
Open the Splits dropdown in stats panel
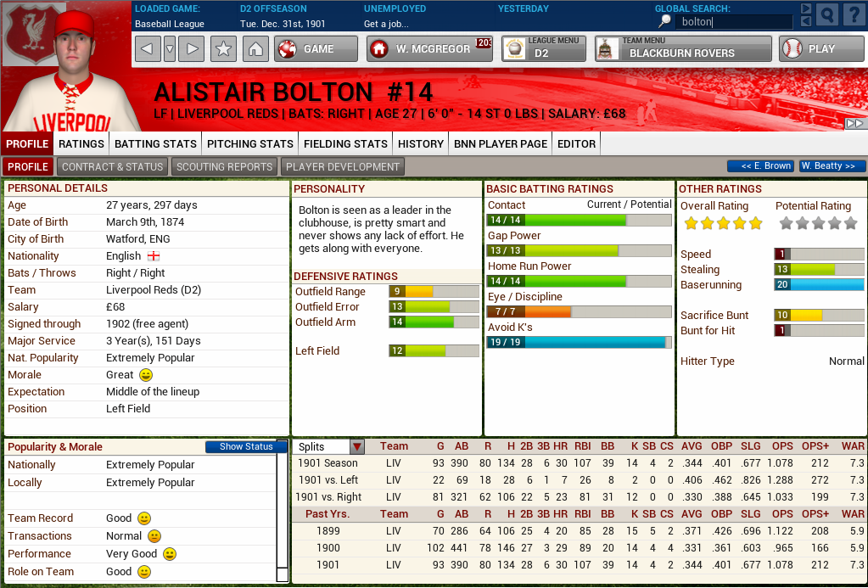coord(356,445)
